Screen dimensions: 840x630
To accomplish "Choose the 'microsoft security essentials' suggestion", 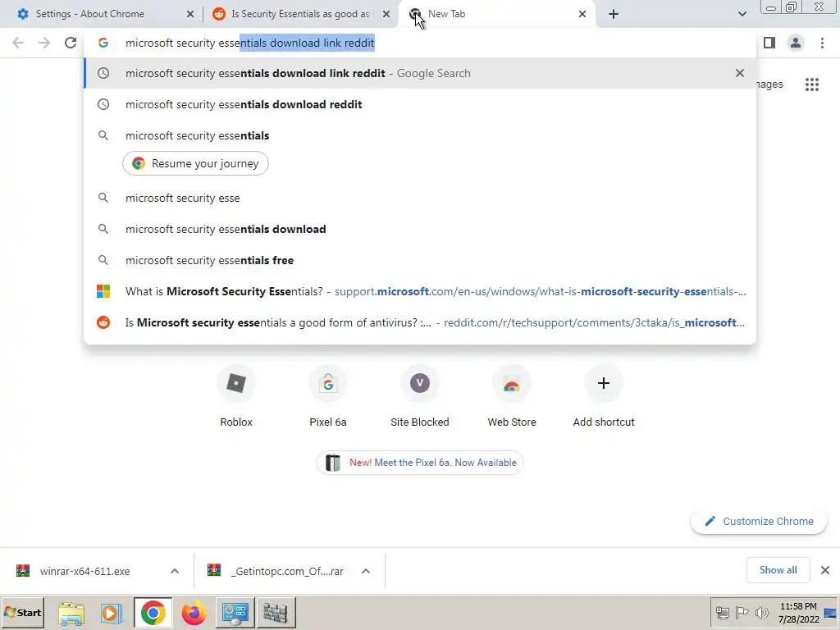I will 420,135.
